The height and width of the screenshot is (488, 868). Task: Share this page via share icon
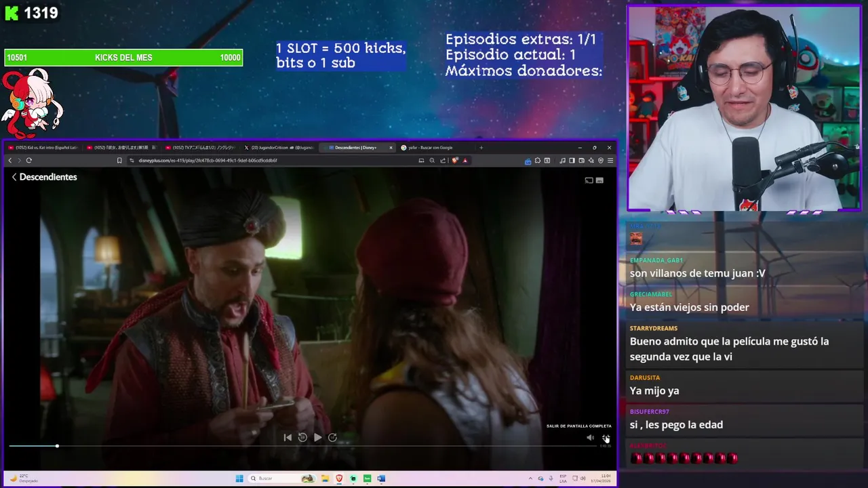pyautogui.click(x=443, y=161)
